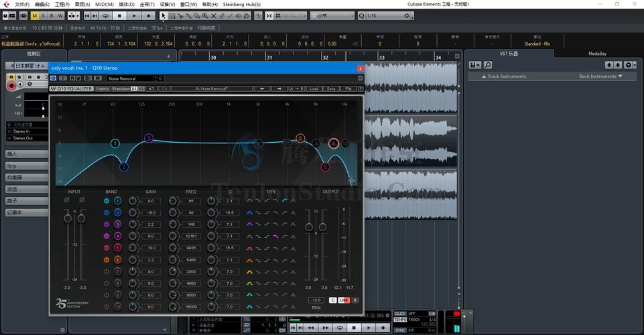Click the right output fader handle
Screen dimensions: 644x335
pos(323,227)
